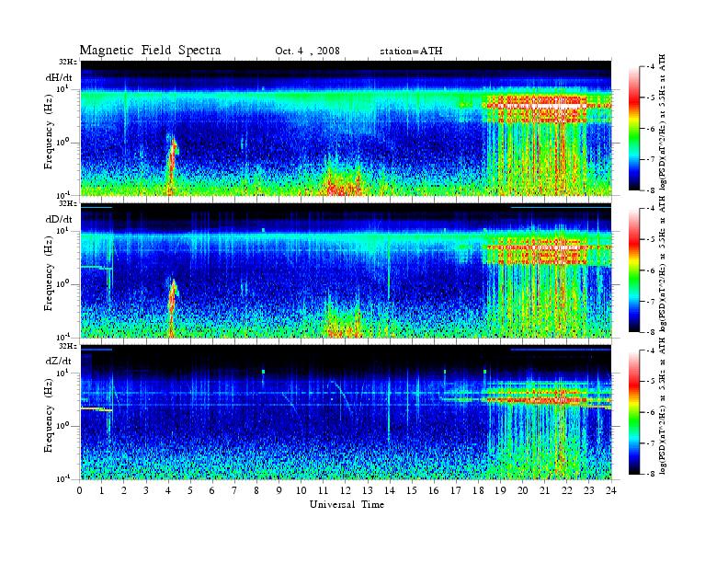Click the "Universal Time" axis title
Viewport: 728px width, 563px height.
[347, 504]
